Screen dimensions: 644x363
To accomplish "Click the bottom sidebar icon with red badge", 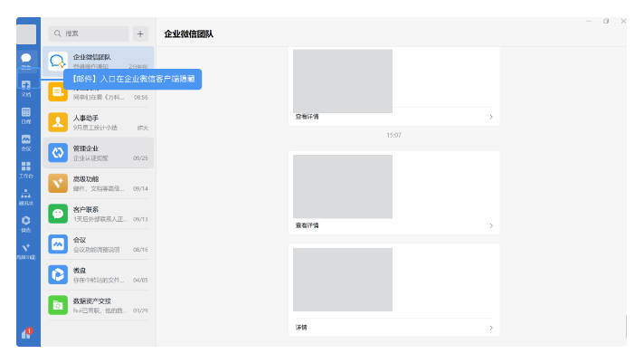I will [26, 334].
